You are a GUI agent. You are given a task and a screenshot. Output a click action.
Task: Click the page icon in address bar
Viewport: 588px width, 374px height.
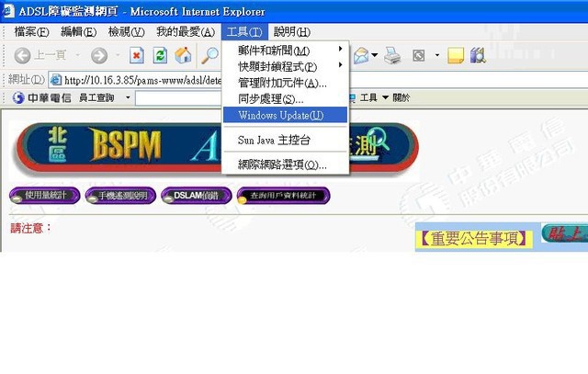(56, 80)
